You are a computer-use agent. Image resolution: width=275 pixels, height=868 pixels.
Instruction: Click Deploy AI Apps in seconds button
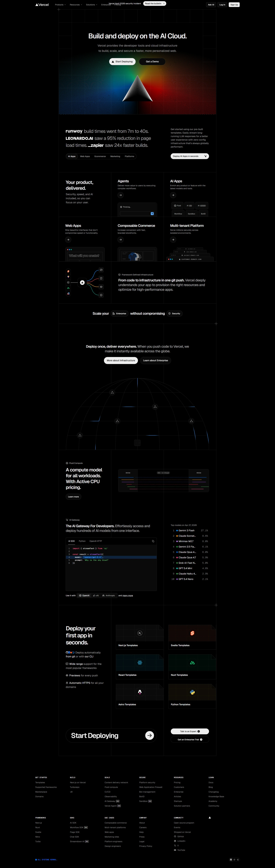[190, 156]
